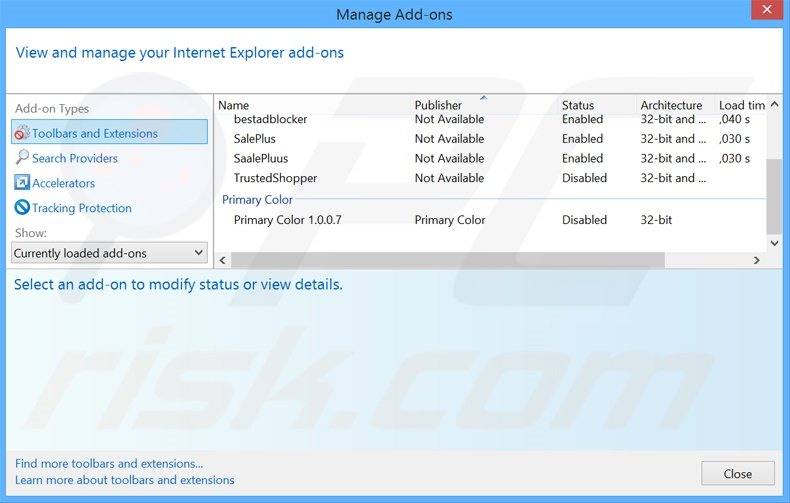This screenshot has height=503, width=790.
Task: Select Toolbars and Extensions add-on type
Action: click(x=109, y=132)
